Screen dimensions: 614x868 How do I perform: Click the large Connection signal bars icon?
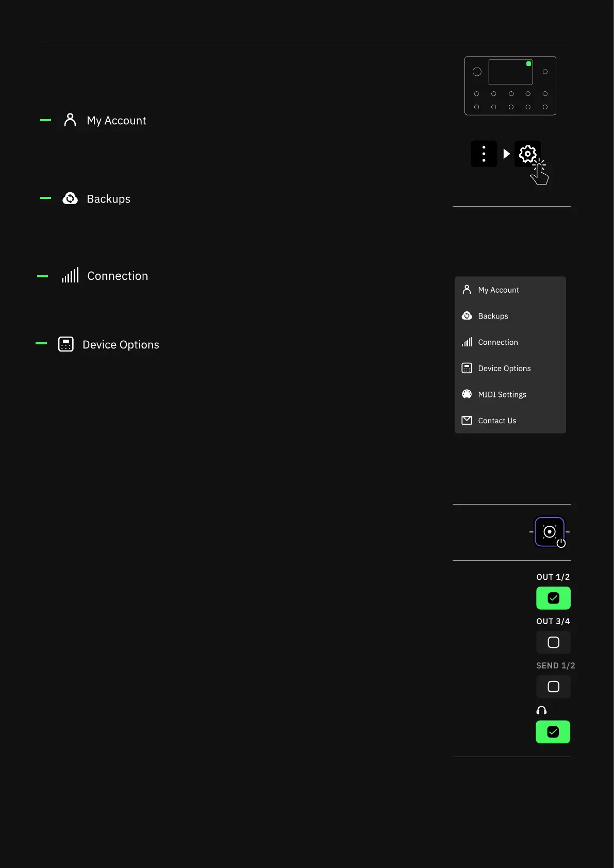coord(70,275)
